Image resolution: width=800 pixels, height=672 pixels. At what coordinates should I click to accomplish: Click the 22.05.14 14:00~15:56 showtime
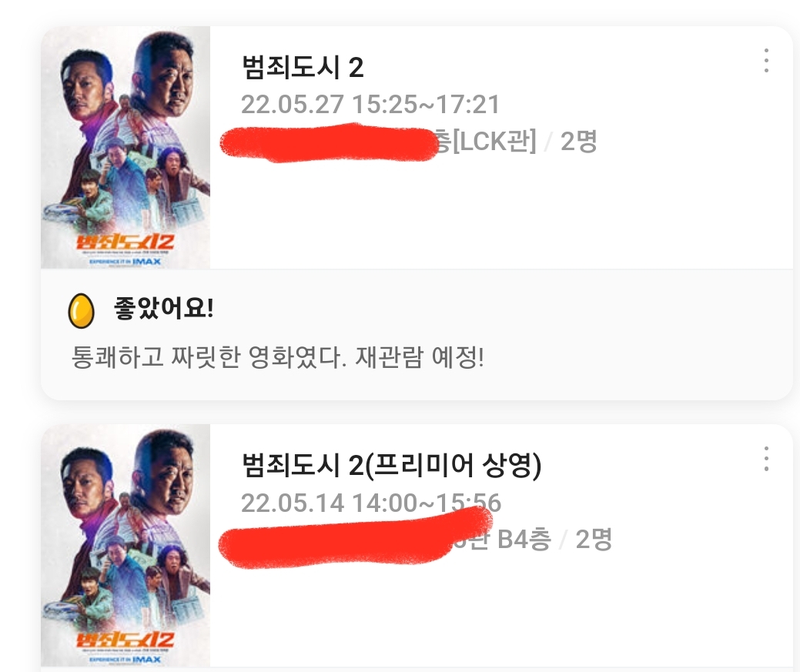[370, 503]
